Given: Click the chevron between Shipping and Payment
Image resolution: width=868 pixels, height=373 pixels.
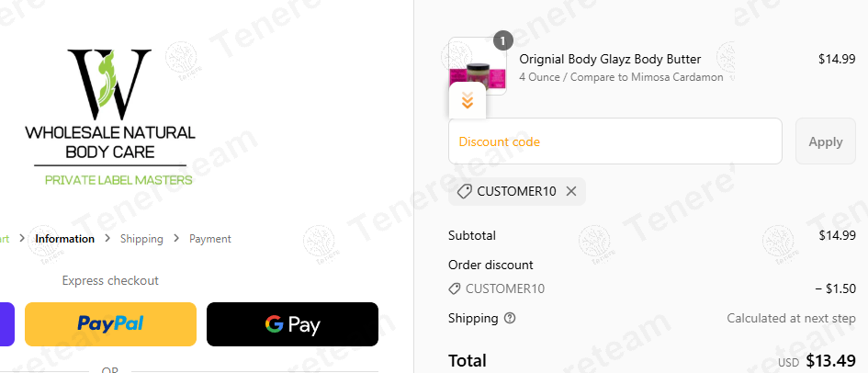Looking at the screenshot, I should (176, 239).
